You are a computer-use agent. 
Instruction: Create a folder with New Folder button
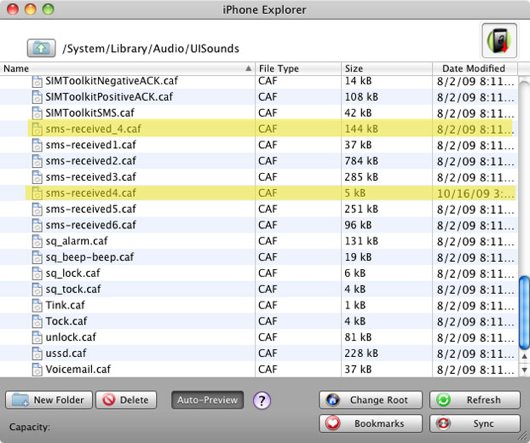coord(49,400)
